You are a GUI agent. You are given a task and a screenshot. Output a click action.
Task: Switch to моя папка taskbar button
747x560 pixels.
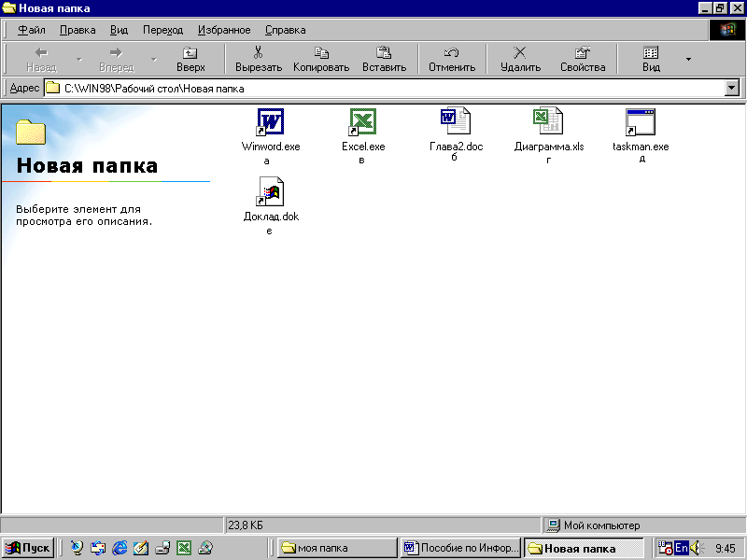[x=337, y=548]
